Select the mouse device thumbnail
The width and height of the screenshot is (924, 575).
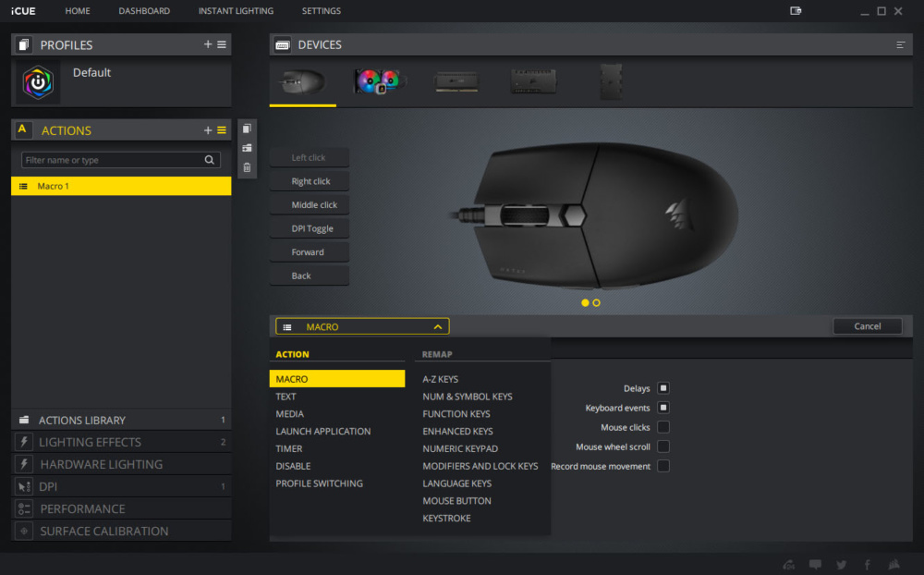(x=303, y=81)
